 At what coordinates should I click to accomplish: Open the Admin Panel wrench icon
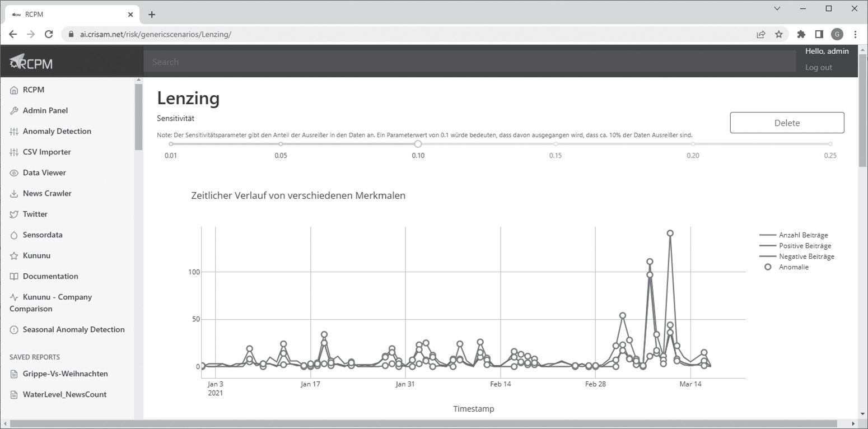tap(14, 110)
